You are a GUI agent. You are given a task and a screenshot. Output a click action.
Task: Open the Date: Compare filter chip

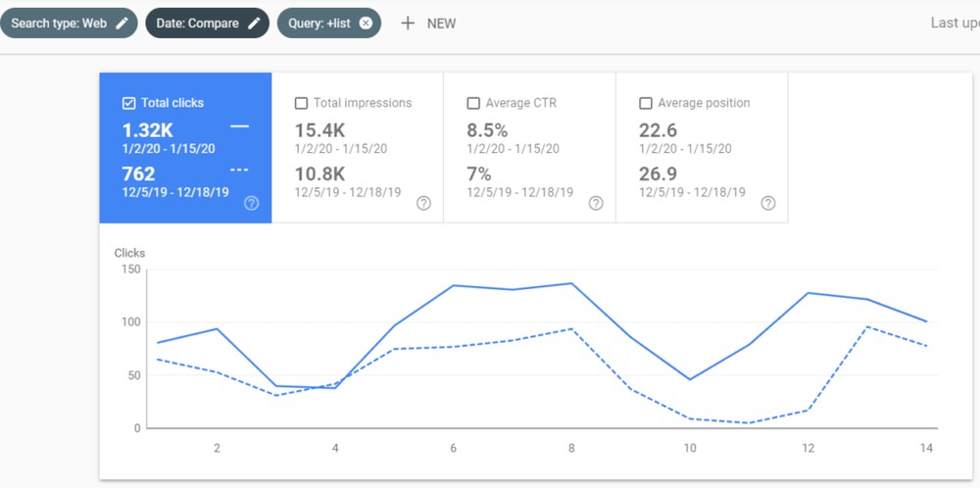[208, 24]
